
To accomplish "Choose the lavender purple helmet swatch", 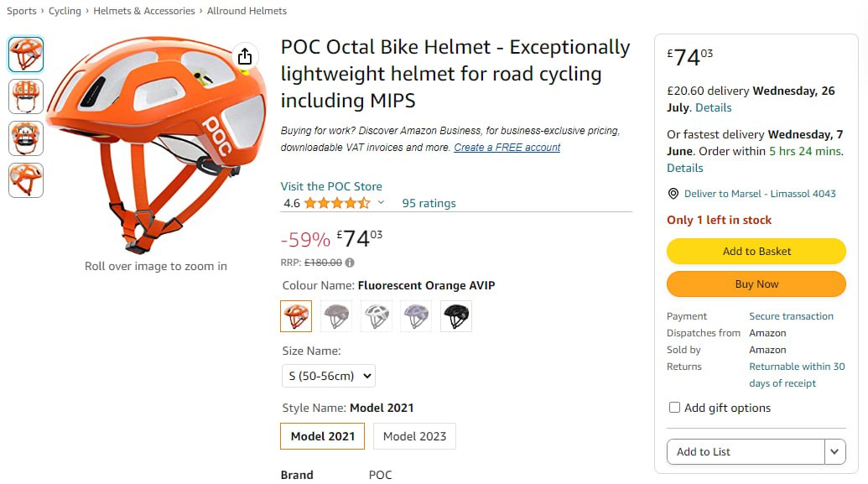I will [x=416, y=316].
